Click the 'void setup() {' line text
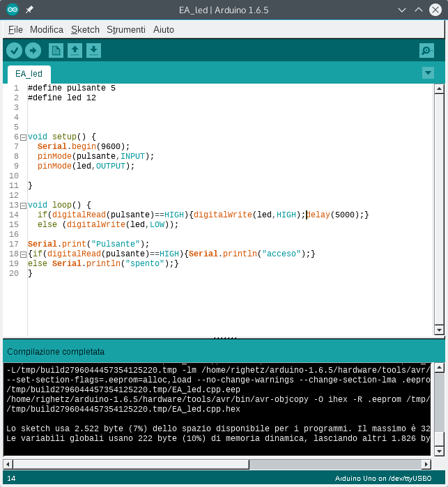Screen dimensions: 448x487 click(x=62, y=137)
